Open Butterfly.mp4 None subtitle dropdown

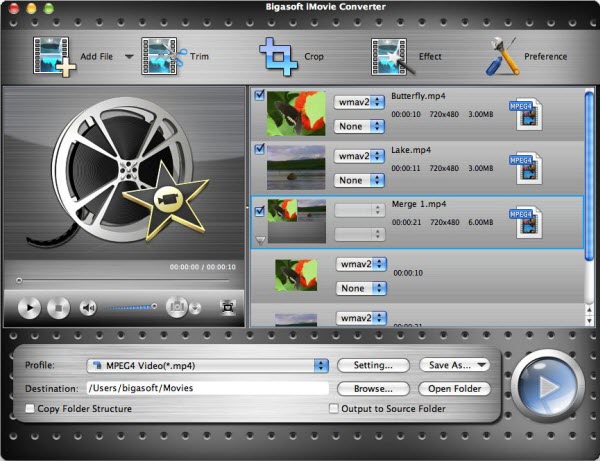point(359,126)
